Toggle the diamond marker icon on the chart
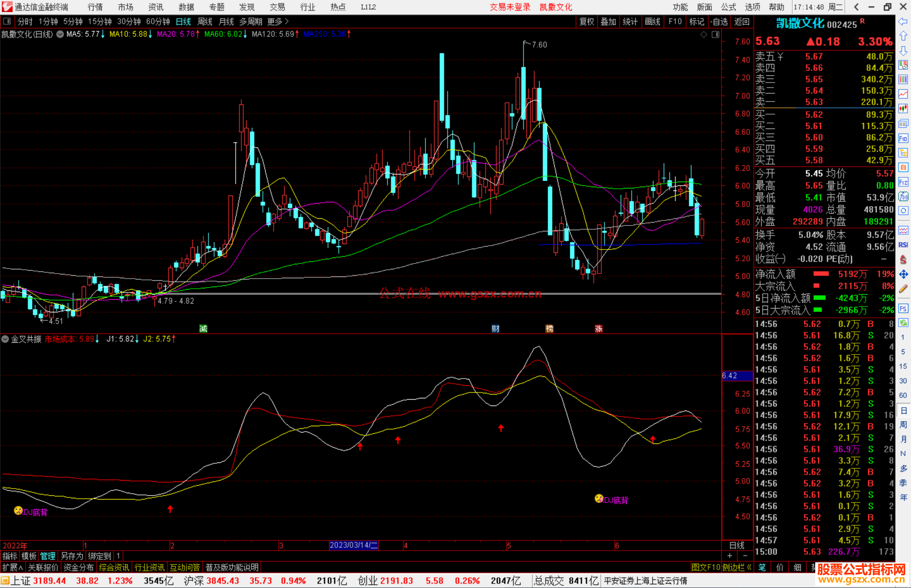Viewport: 911px width, 588px height. 703,35
